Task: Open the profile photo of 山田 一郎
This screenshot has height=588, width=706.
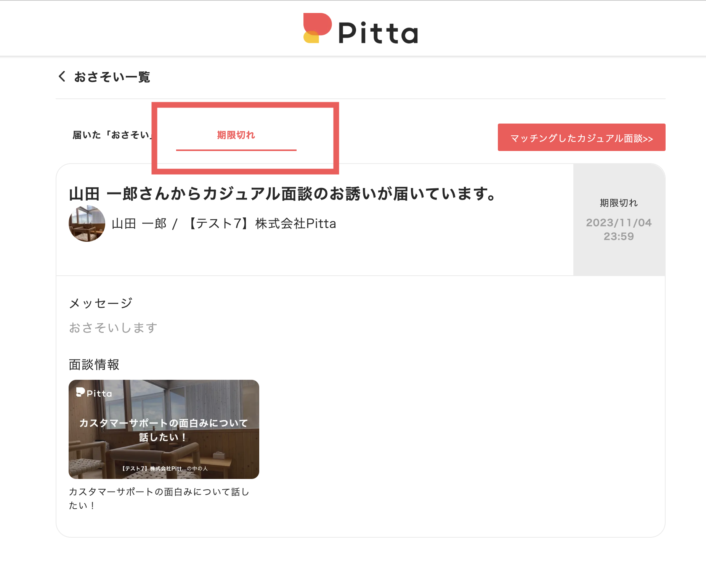Action: click(x=87, y=224)
